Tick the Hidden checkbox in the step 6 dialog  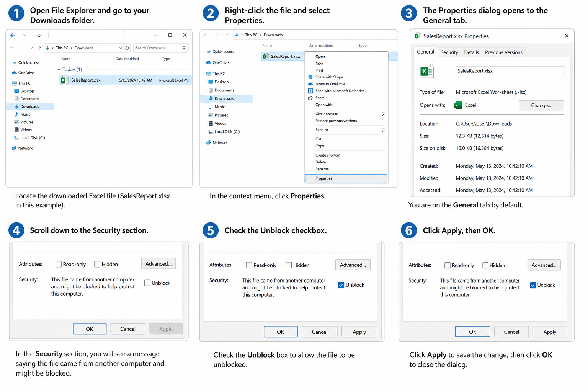485,265
